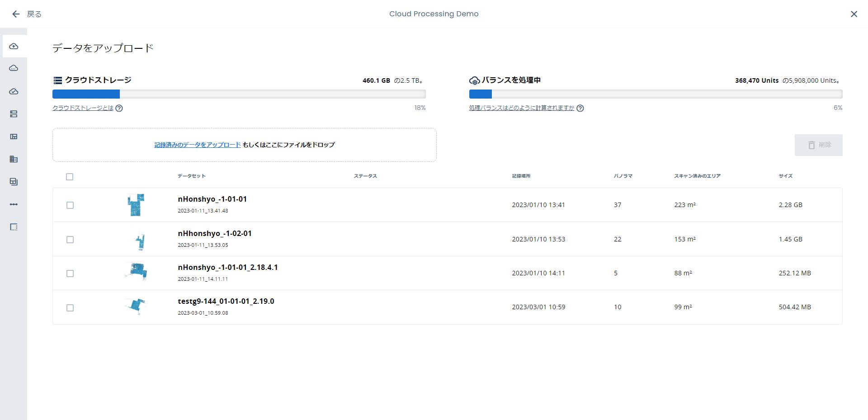Click the date 2023/01/10 14:11
Image resolution: width=868 pixels, height=420 pixels.
coord(538,273)
